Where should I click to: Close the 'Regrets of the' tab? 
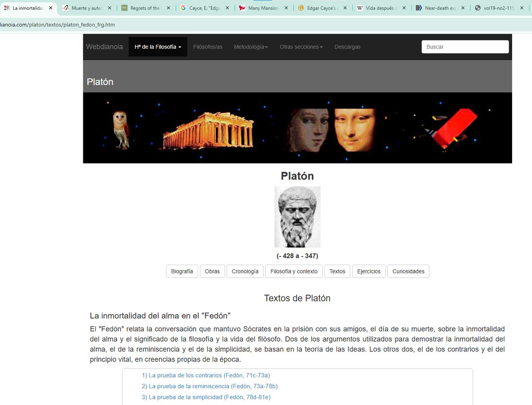click(168, 8)
